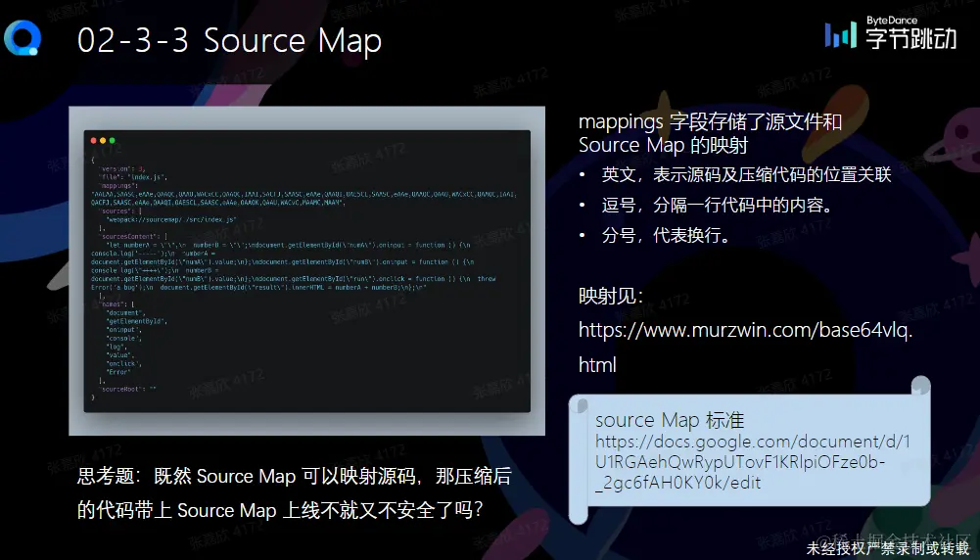The image size is (980, 560).
Task: Open the docs.google.com Source Map standard link
Action: (753, 462)
